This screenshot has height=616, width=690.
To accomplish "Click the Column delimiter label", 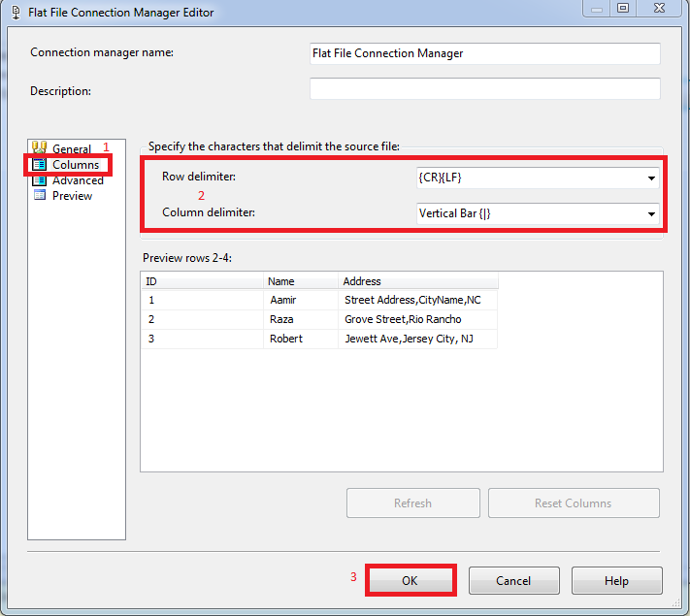I will click(x=209, y=212).
